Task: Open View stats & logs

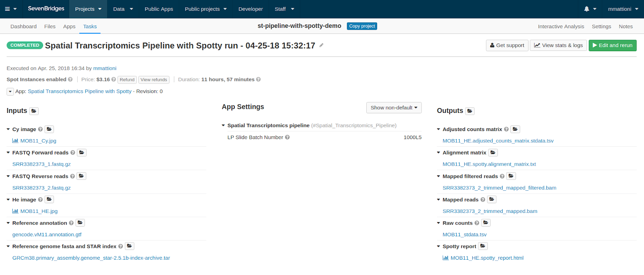Action: pyautogui.click(x=558, y=45)
